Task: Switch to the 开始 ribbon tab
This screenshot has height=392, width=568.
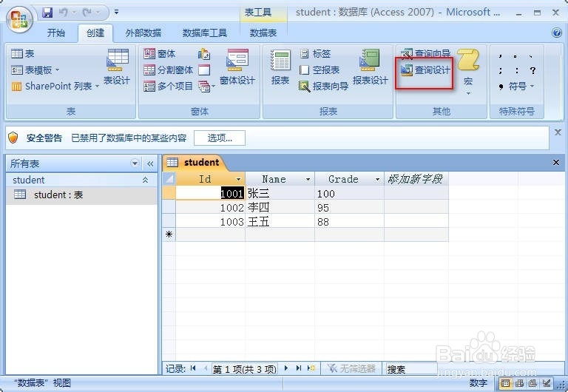Action: coord(56,33)
